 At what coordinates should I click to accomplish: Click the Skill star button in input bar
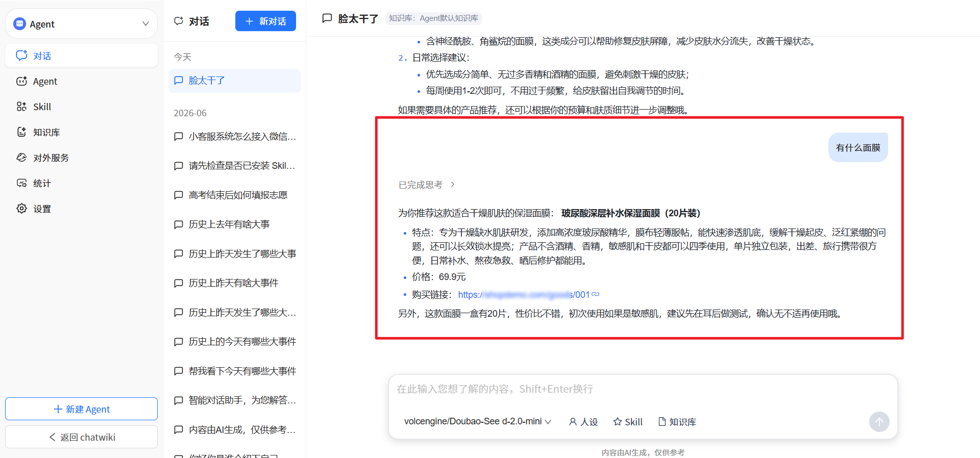[628, 422]
